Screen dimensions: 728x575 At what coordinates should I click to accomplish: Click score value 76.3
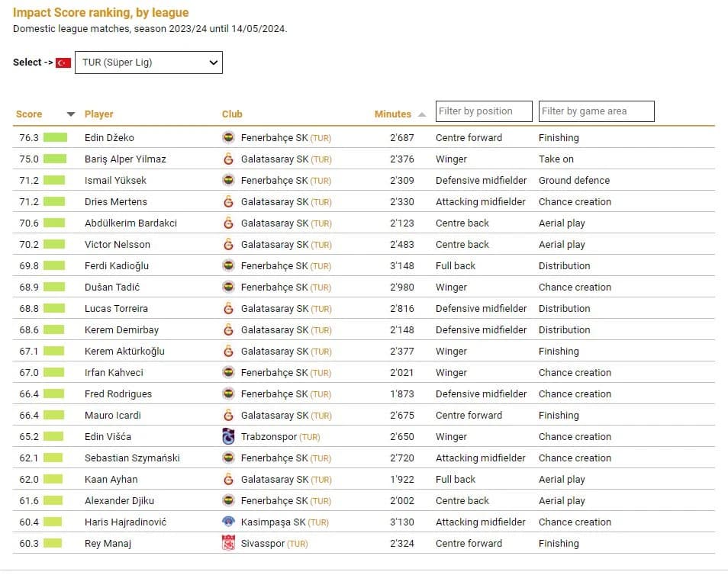[x=29, y=138]
